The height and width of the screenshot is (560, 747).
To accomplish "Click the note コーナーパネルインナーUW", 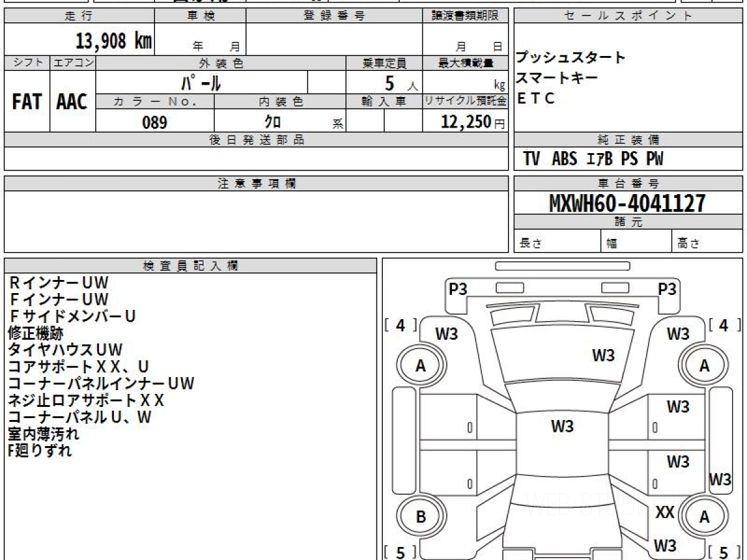I will click(x=101, y=384).
